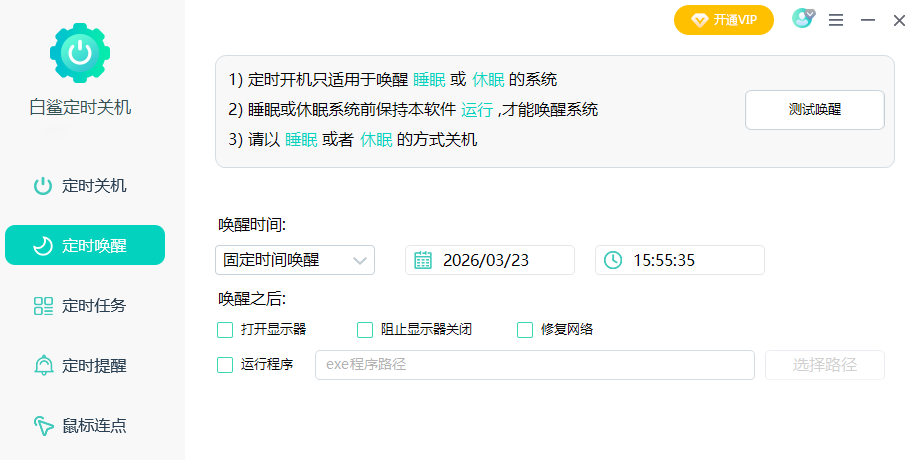920x460 pixels.
Task: Expand the 固定时间唤醒 dropdown
Action: point(294,260)
